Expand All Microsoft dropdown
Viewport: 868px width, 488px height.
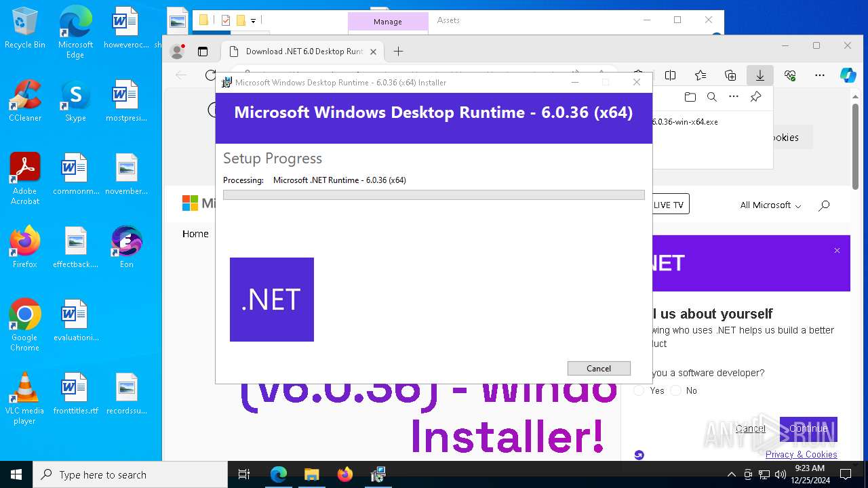[x=770, y=205]
